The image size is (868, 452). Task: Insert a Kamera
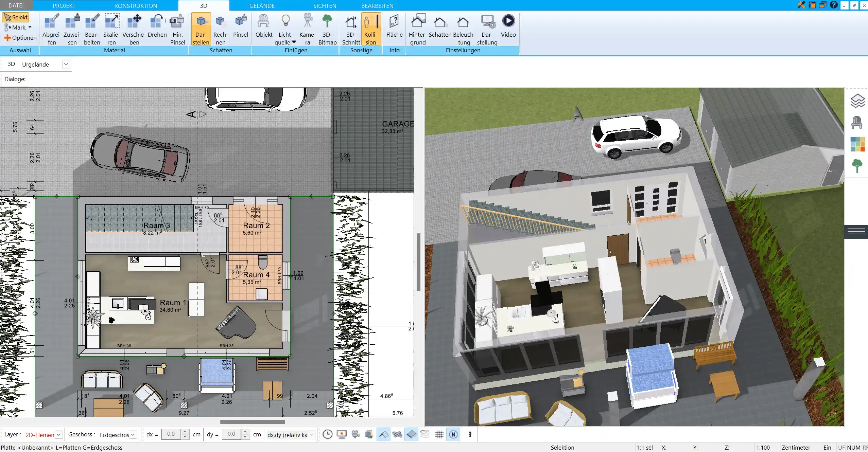(308, 29)
